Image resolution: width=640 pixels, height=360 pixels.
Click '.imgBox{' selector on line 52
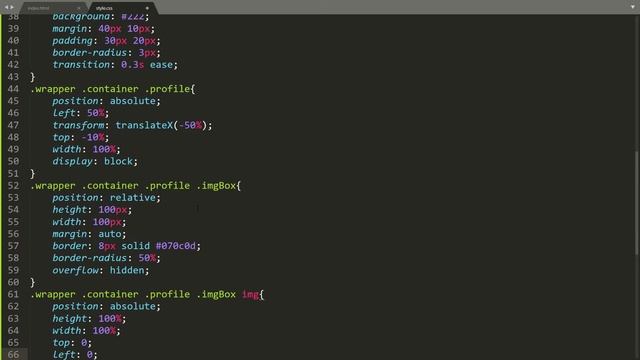(219, 186)
